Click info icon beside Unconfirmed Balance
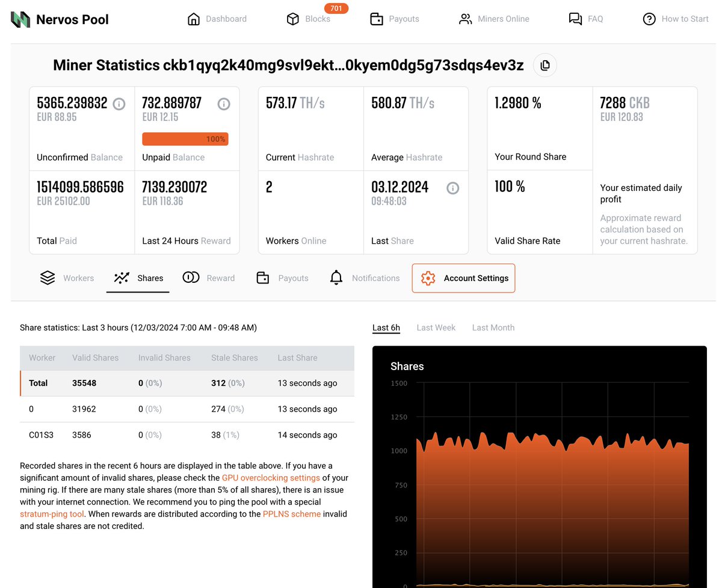Viewport: 722px width, 588px height. coord(119,104)
